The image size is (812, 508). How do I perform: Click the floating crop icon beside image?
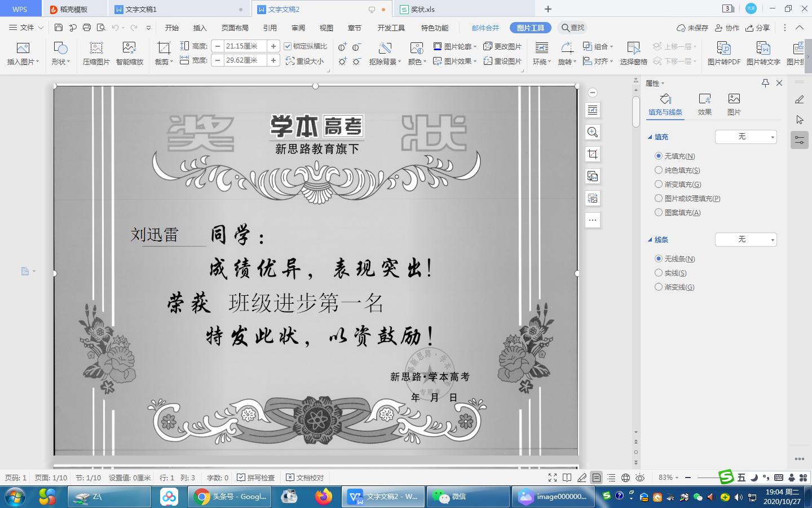pyautogui.click(x=593, y=154)
